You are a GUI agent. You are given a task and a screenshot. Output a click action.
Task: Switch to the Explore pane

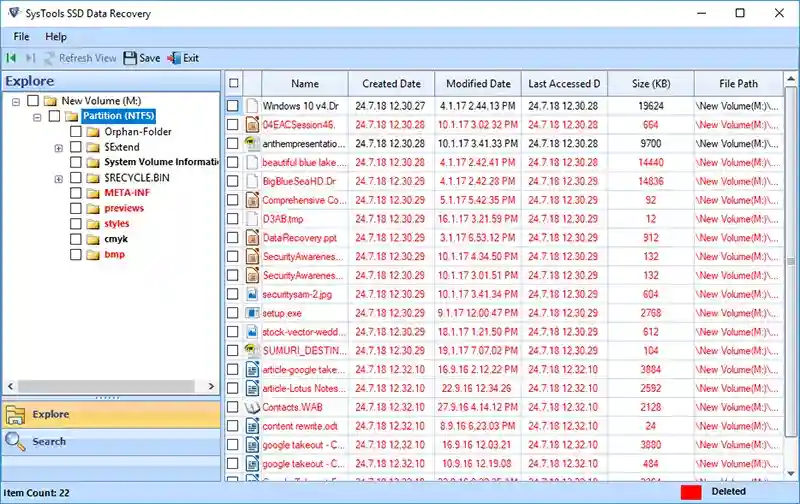pyautogui.click(x=111, y=414)
